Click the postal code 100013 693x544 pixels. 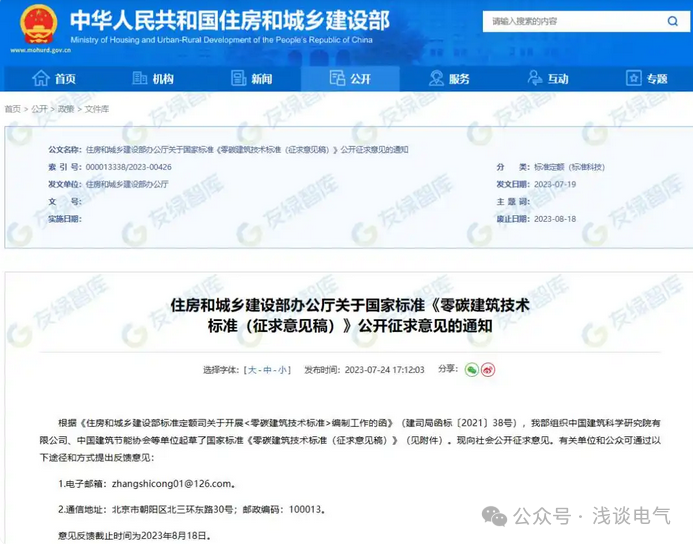305,510
